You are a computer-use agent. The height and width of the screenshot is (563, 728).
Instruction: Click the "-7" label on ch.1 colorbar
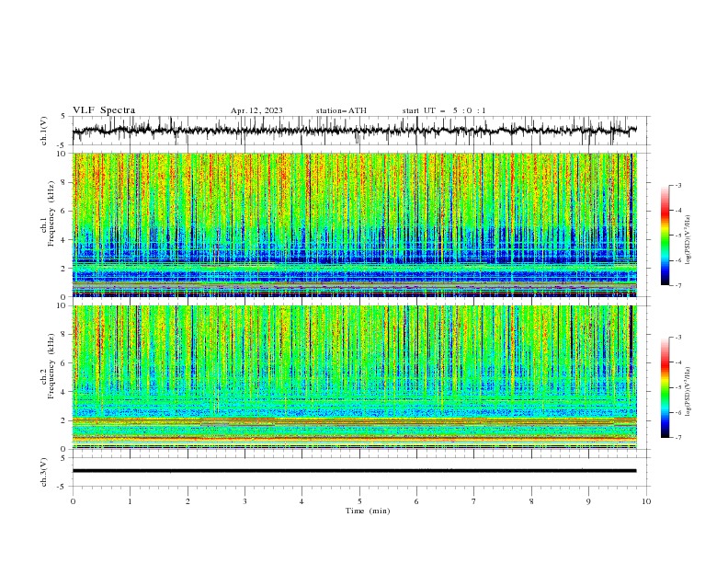678,285
